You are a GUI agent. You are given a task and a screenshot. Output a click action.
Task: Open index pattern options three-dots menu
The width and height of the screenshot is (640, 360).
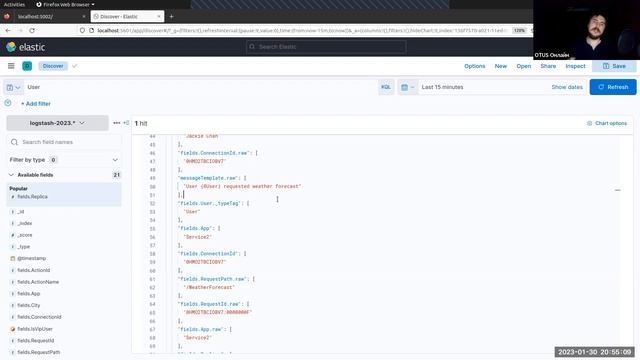tap(116, 123)
